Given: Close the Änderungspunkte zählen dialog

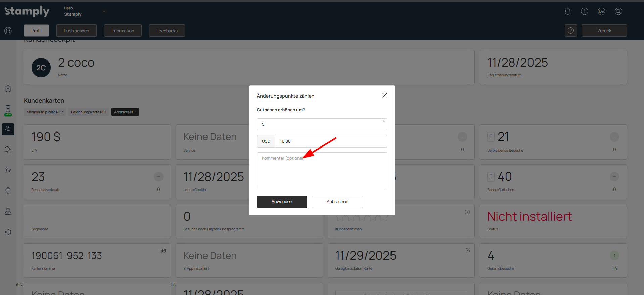Looking at the screenshot, I should (x=385, y=95).
